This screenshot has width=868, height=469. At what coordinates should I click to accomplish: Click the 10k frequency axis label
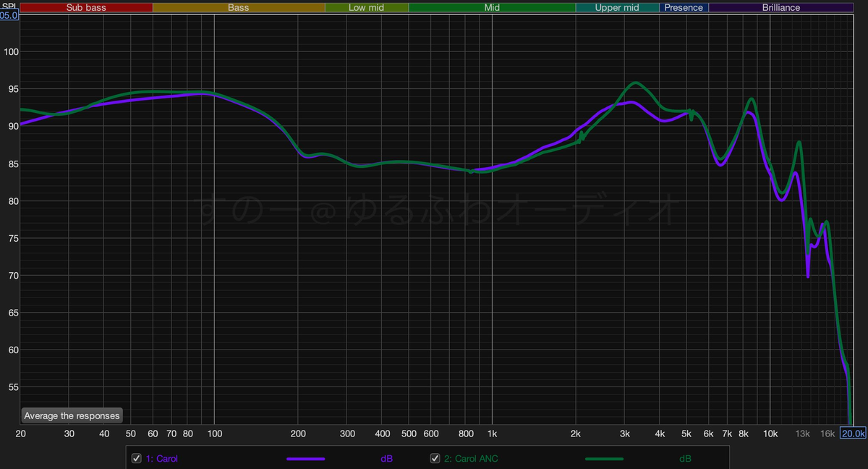pos(770,434)
